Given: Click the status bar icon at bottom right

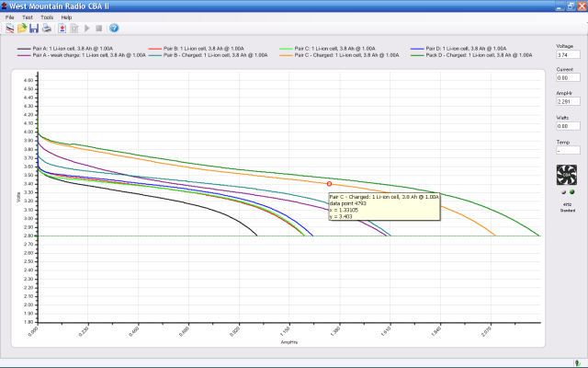Looking at the screenshot, I should [x=578, y=363].
